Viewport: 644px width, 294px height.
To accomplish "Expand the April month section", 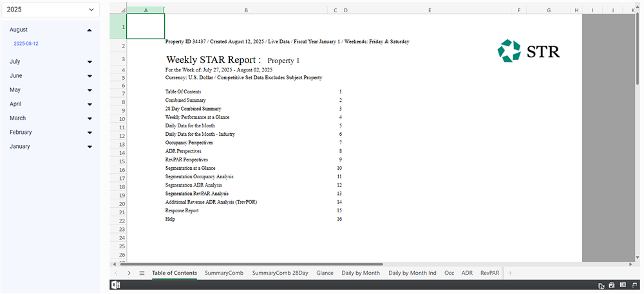I will pos(90,104).
